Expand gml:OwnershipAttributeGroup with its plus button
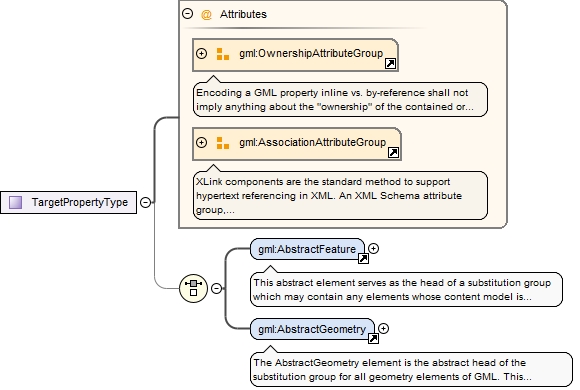 click(x=201, y=53)
